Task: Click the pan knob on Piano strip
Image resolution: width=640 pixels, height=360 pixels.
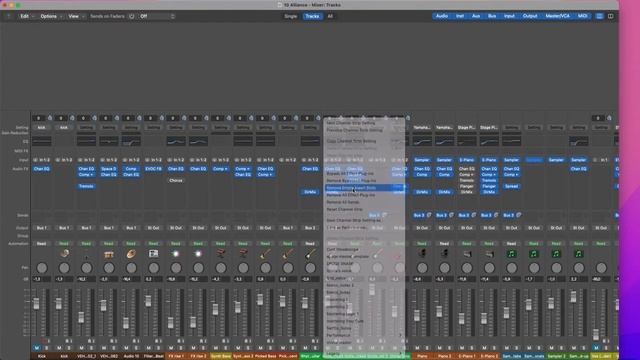Action: pyautogui.click(x=422, y=268)
